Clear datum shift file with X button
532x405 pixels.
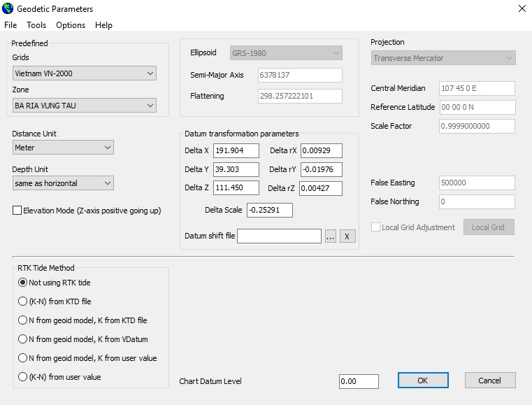click(347, 236)
